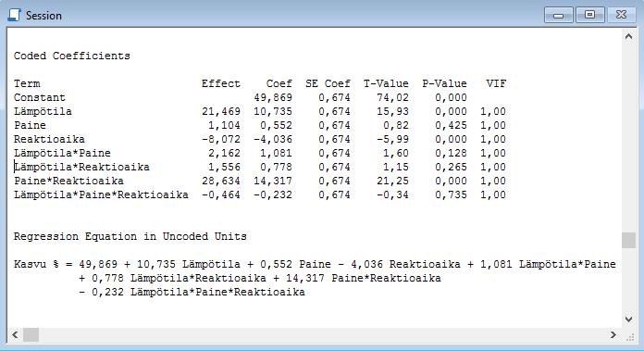Click the vertical scrollbar up arrow
644x351 pixels.
pos(628,36)
